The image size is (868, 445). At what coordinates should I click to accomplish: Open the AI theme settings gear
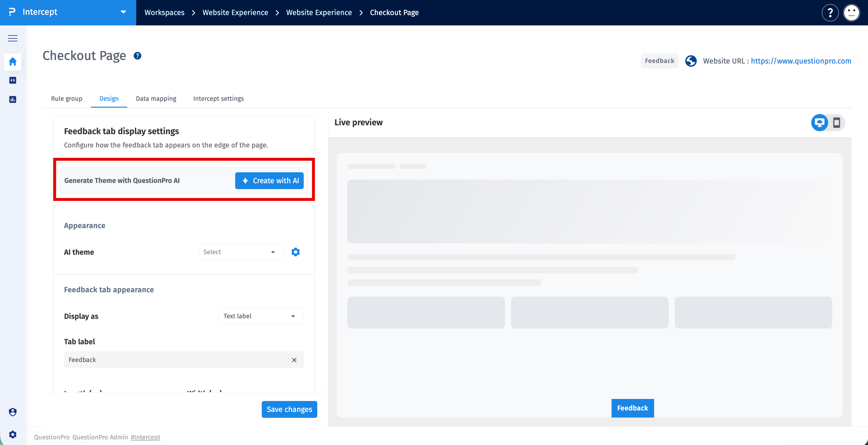point(295,252)
